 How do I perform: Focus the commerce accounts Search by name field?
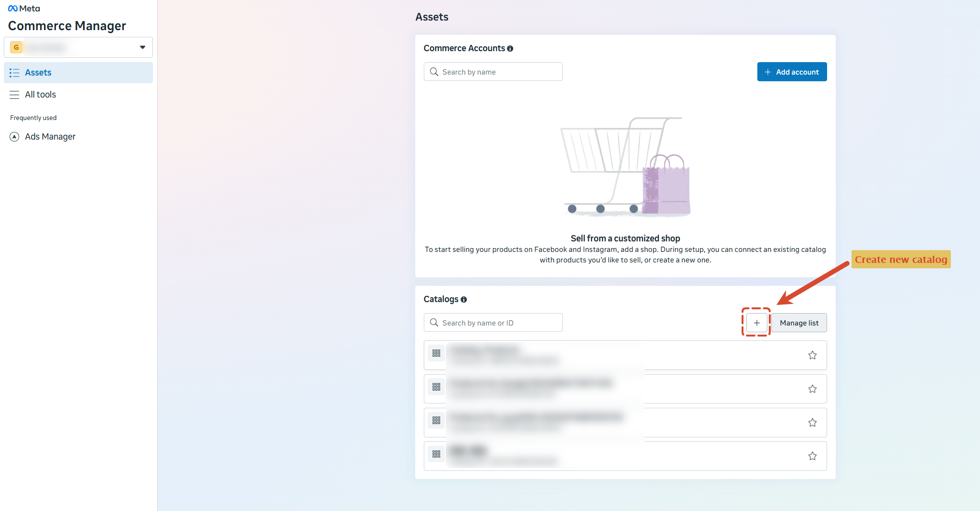(493, 72)
